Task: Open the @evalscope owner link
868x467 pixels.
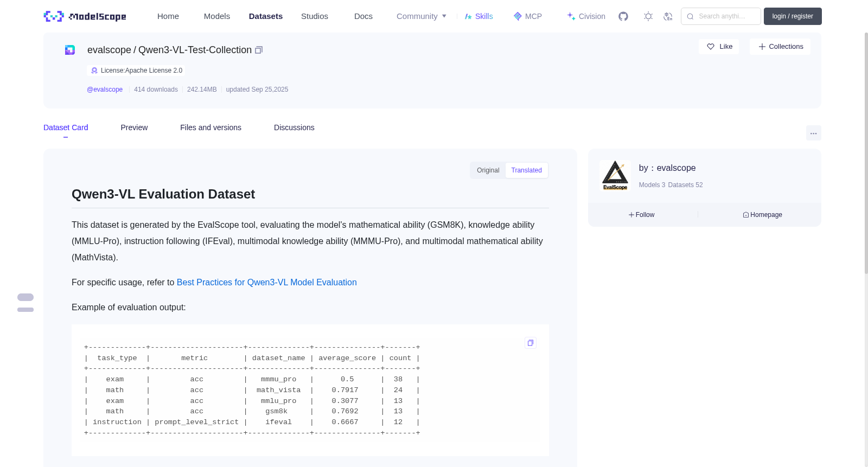Action: [105, 89]
